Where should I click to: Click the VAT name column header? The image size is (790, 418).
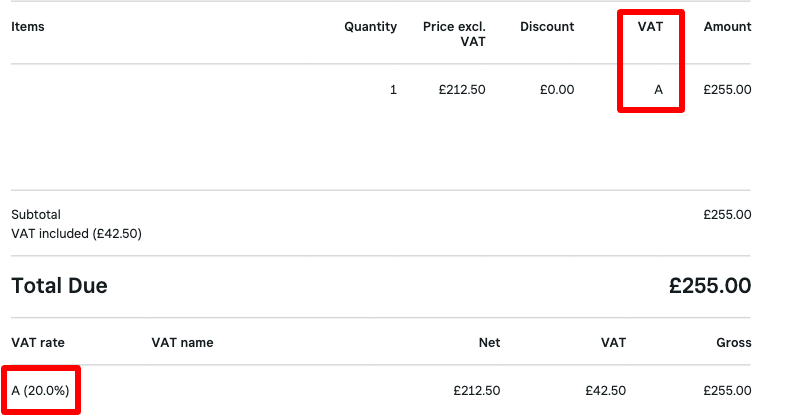pos(182,342)
